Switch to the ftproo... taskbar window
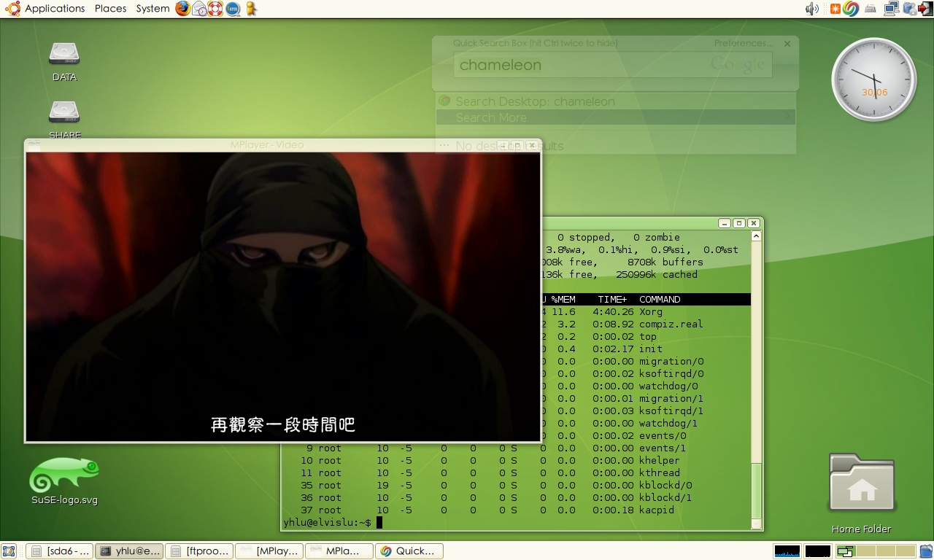Viewport: 934px width, 560px height. [199, 551]
